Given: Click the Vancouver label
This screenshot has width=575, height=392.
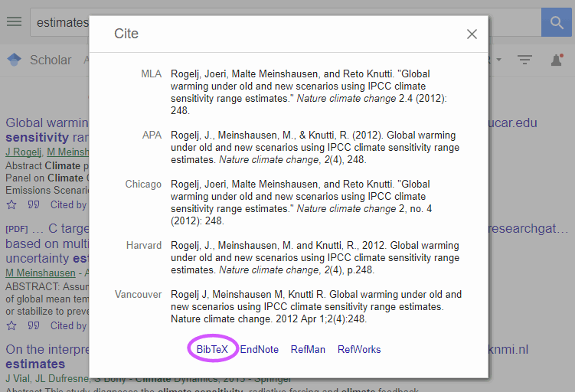Looking at the screenshot, I should coord(138,294).
